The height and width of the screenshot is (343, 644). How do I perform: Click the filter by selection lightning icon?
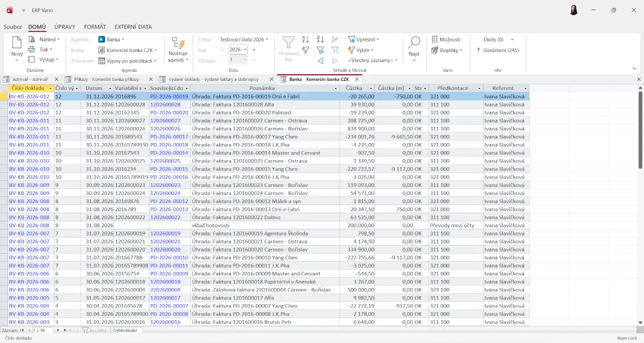305,50
